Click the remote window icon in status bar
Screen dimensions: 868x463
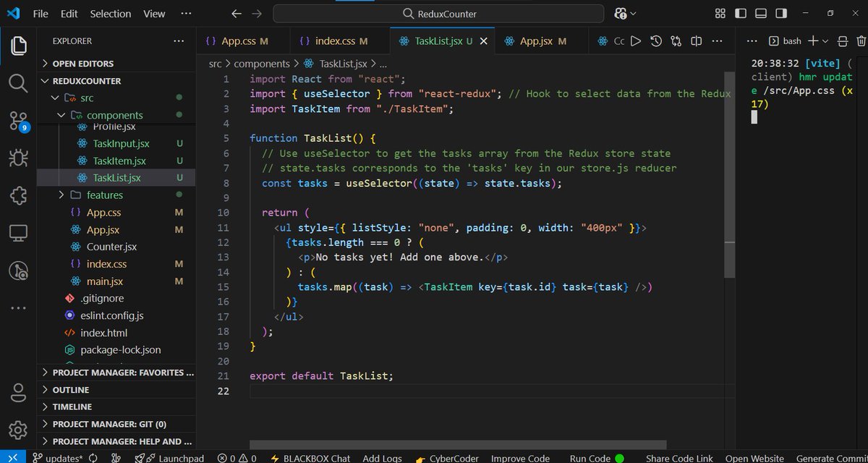(x=13, y=458)
